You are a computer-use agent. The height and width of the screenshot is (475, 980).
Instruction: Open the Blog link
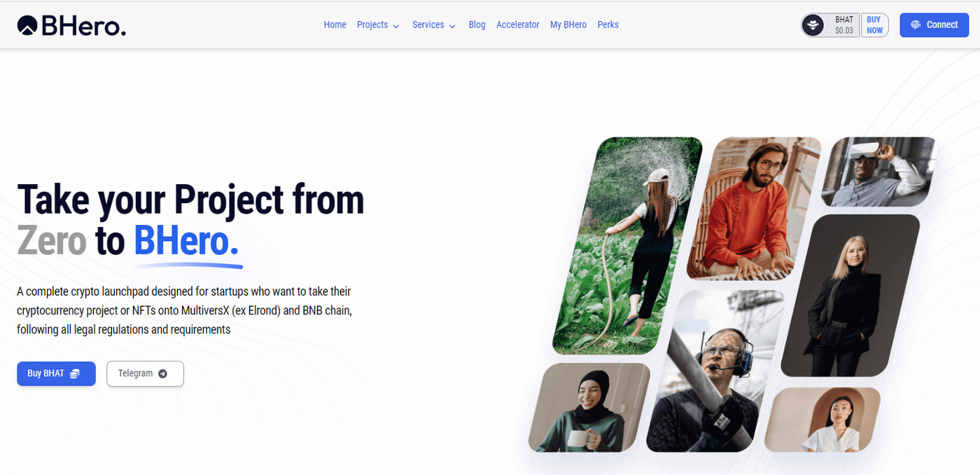[477, 25]
